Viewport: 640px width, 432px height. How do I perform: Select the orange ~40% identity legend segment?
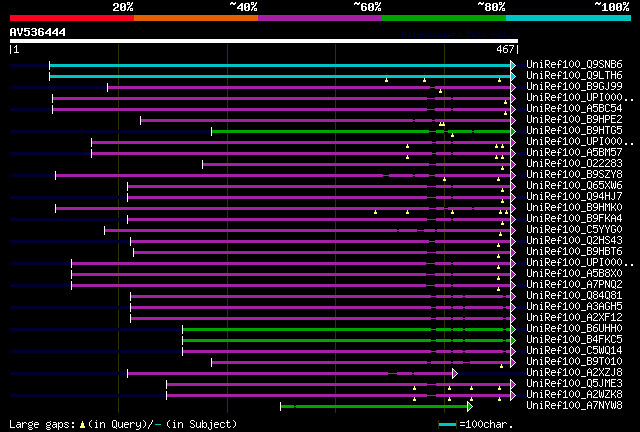196,18
